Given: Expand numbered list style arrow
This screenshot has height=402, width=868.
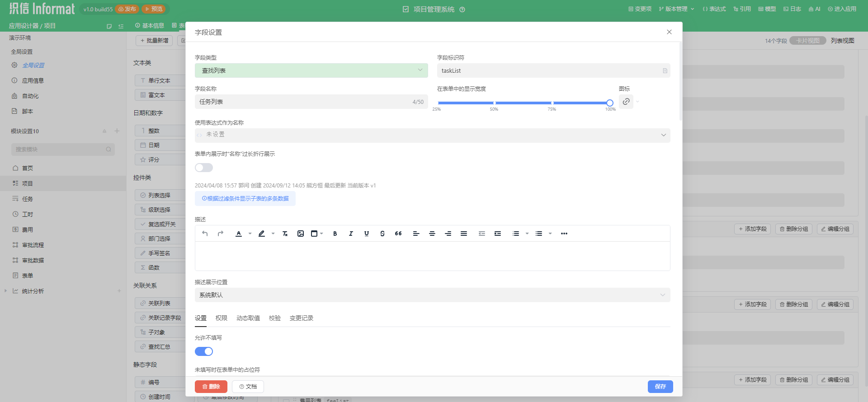Looking at the screenshot, I should (527, 234).
